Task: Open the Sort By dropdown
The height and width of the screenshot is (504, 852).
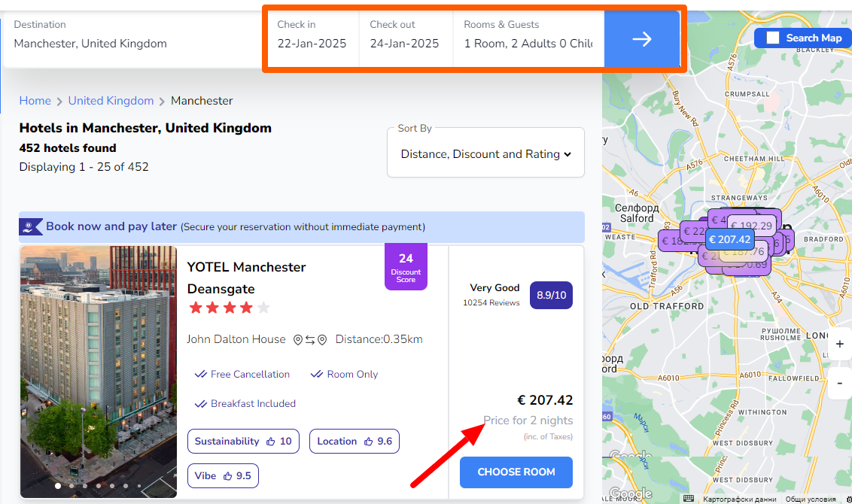Action: click(x=485, y=154)
